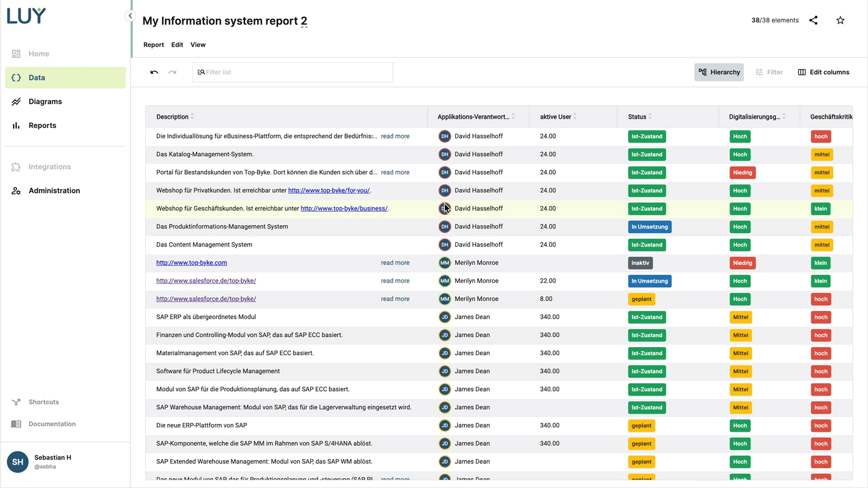Sort the aktive User column

556,117
